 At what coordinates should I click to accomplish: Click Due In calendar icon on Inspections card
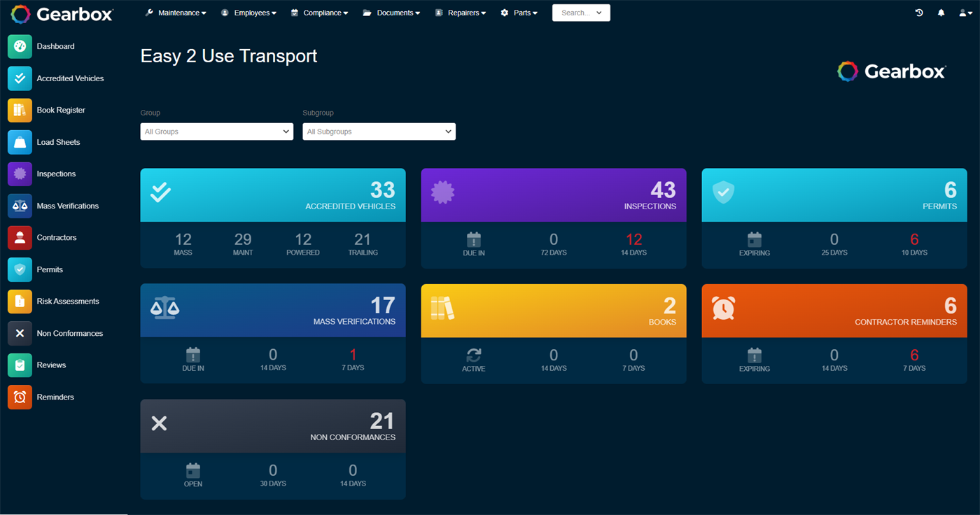(474, 239)
